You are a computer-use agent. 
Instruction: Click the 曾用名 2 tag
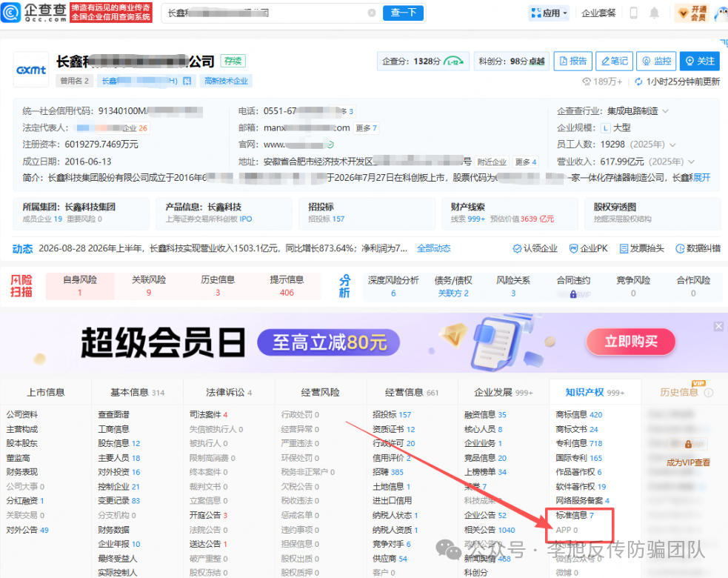pyautogui.click(x=74, y=81)
